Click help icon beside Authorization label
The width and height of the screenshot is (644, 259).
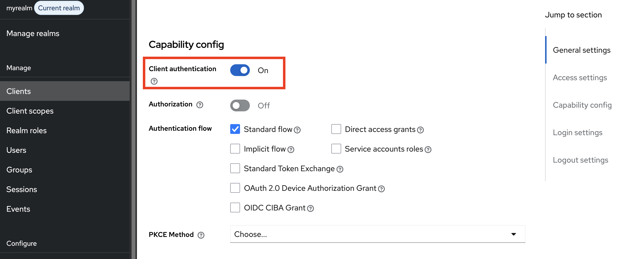click(200, 105)
